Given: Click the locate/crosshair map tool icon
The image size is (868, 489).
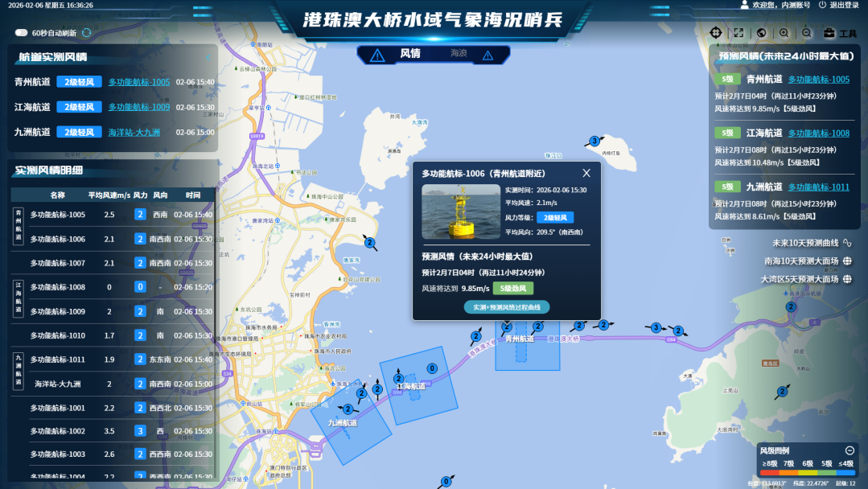Looking at the screenshot, I should (x=716, y=33).
